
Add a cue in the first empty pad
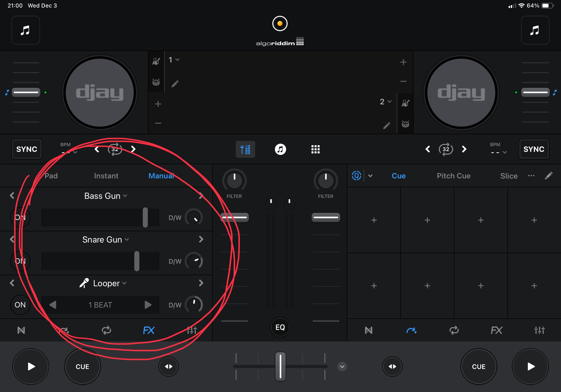coord(374,220)
